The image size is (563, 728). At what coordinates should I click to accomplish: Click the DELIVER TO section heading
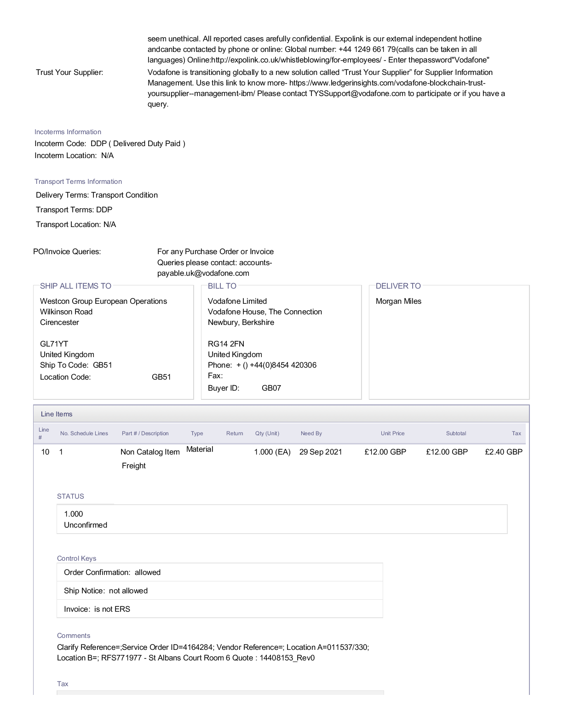[398, 286]
